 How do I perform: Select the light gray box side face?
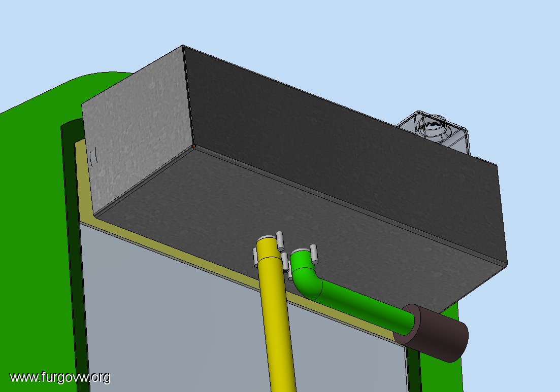[x=138, y=130]
